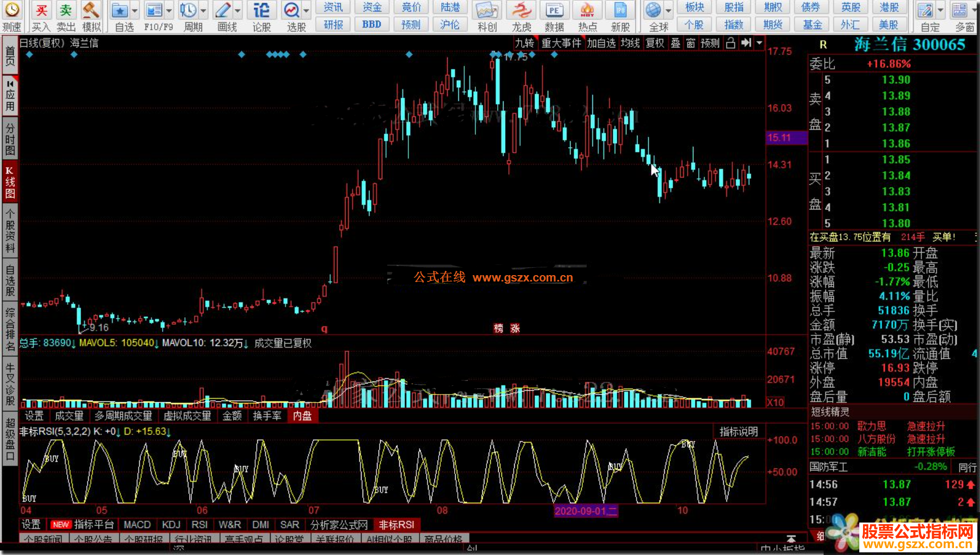
Task: Click the 指标说明 indicator description button
Action: pyautogui.click(x=739, y=432)
